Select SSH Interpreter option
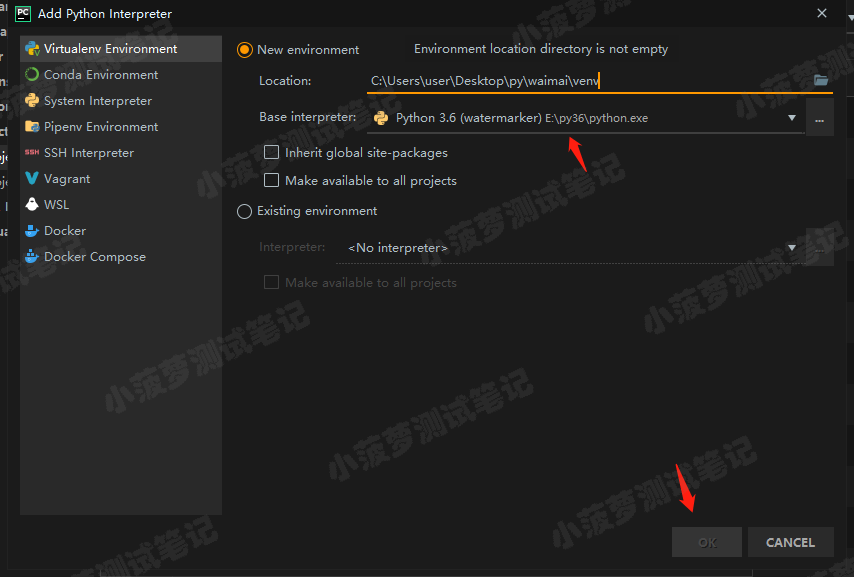Viewport: 854px width, 577px height. [121, 153]
